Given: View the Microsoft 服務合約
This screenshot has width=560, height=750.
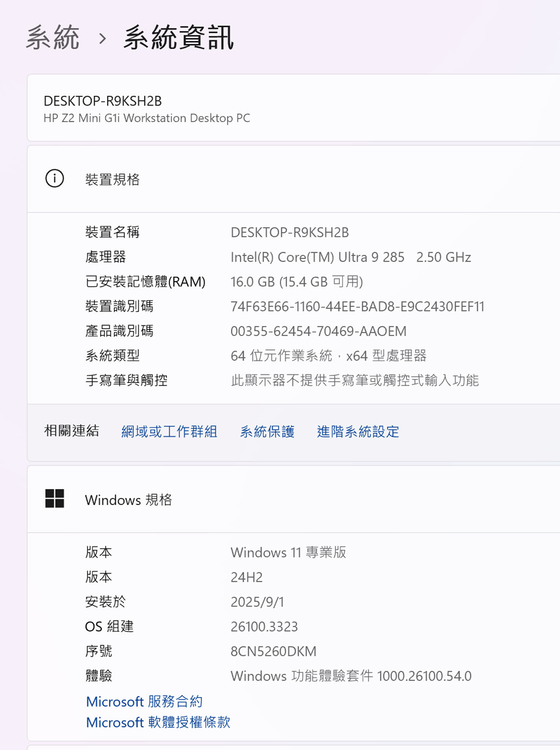Looking at the screenshot, I should [x=144, y=701].
